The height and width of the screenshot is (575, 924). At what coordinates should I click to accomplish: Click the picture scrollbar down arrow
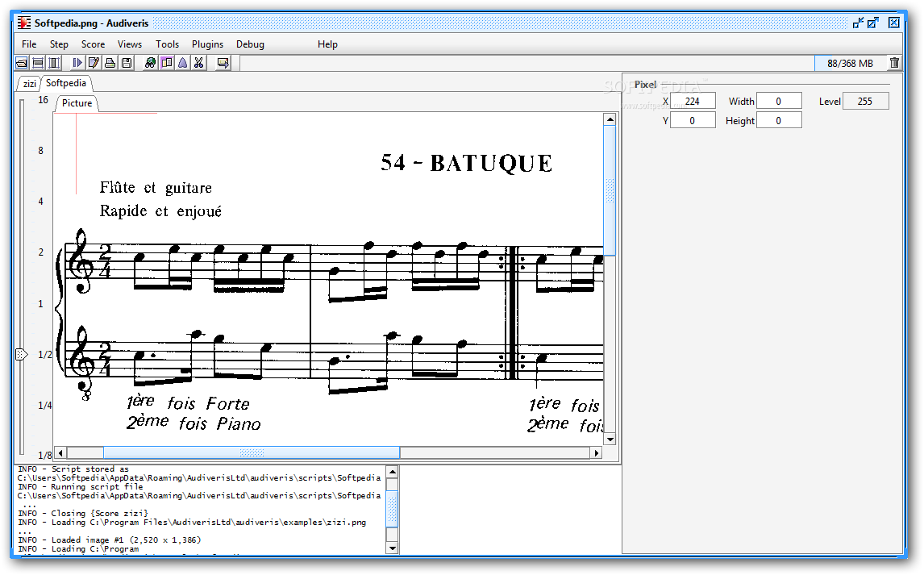point(610,440)
